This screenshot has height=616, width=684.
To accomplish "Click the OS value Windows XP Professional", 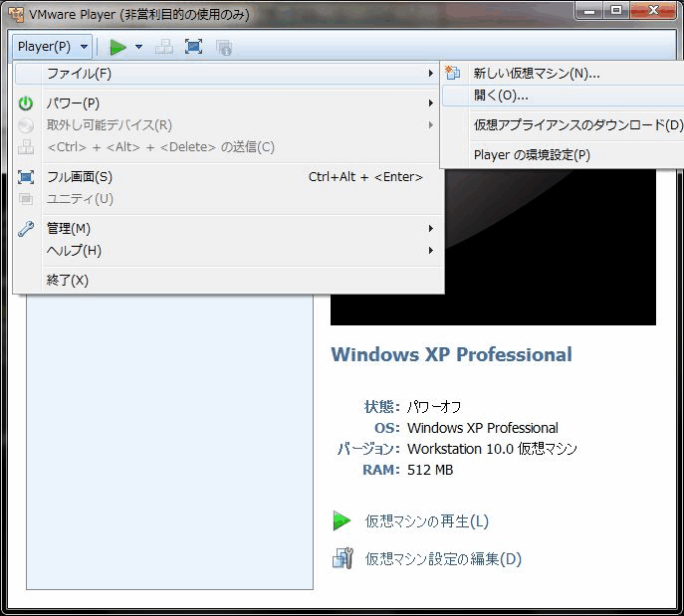I will point(483,428).
